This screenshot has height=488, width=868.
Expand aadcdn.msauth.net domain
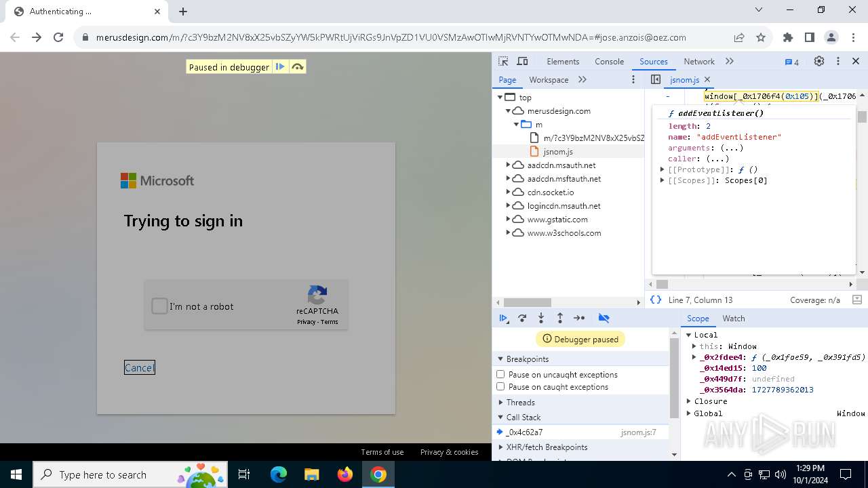(508, 165)
